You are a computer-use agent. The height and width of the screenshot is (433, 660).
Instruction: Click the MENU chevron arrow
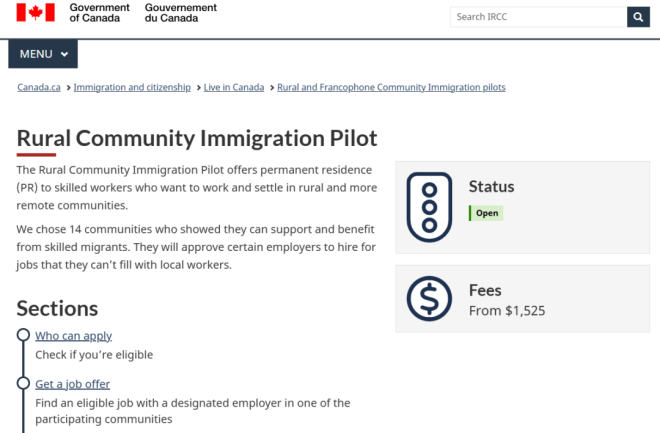(64, 54)
